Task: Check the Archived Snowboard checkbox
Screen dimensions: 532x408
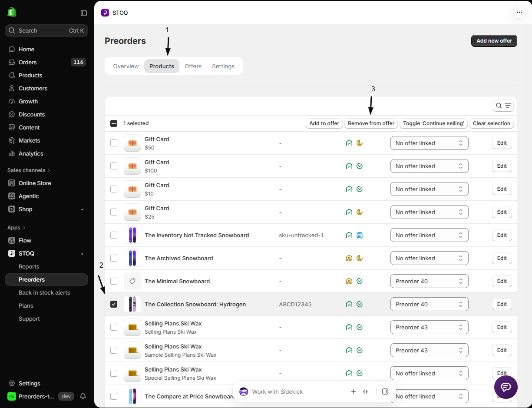Action: (114, 258)
